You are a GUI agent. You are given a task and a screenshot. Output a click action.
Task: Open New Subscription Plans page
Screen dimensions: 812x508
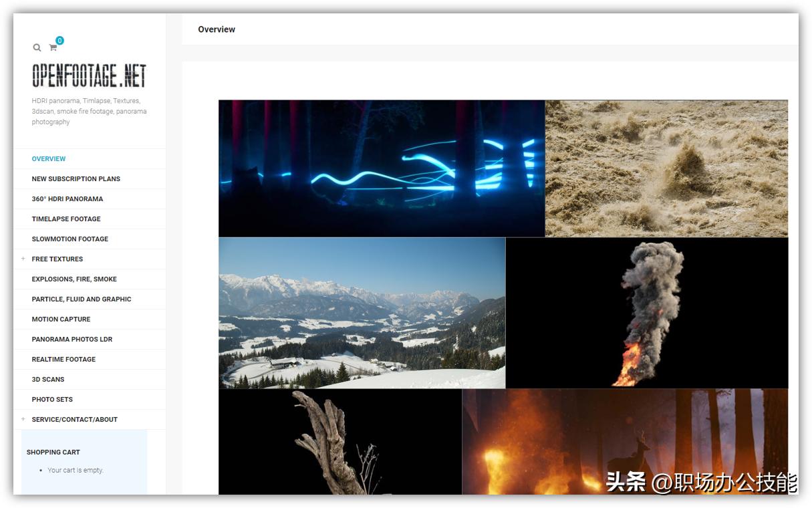[76, 179]
